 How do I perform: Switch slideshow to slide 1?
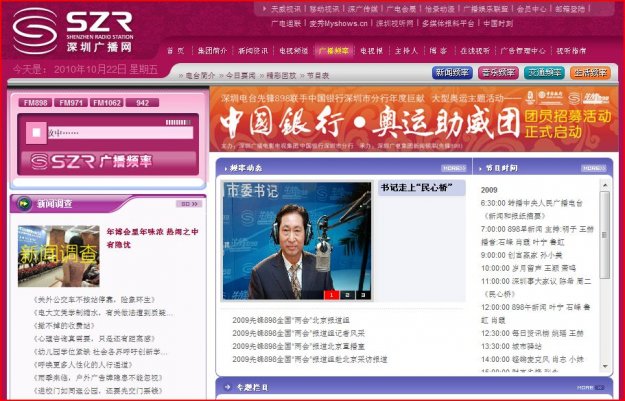(x=331, y=295)
